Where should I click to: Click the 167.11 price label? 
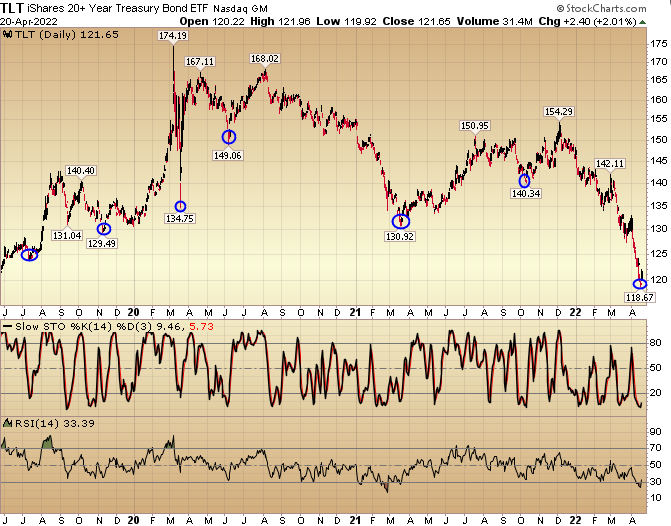200,62
